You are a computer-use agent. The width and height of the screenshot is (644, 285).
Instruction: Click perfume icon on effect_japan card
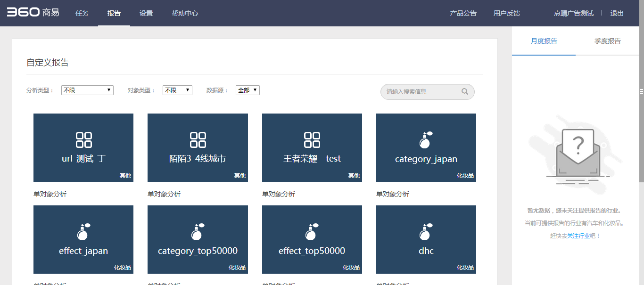pyautogui.click(x=83, y=232)
